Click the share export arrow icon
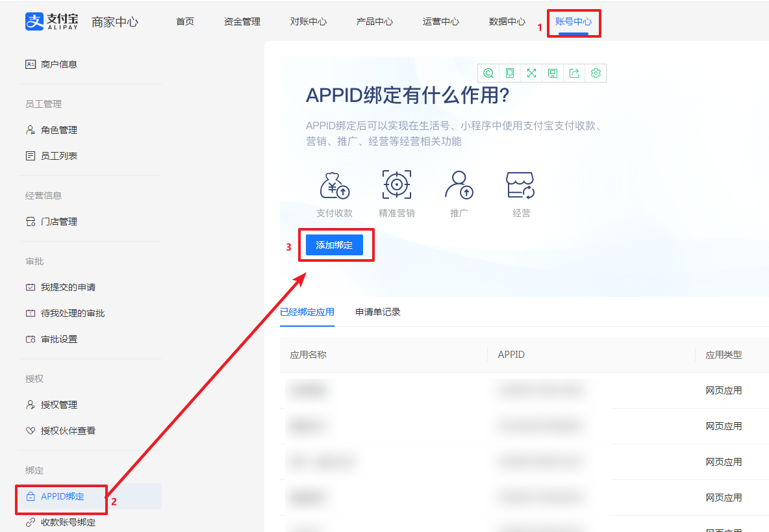 coord(574,73)
